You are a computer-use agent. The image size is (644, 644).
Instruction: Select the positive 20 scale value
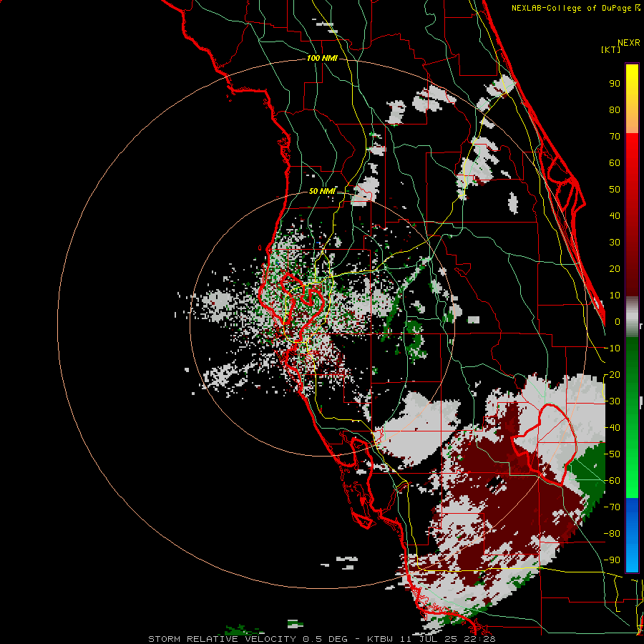tap(615, 269)
